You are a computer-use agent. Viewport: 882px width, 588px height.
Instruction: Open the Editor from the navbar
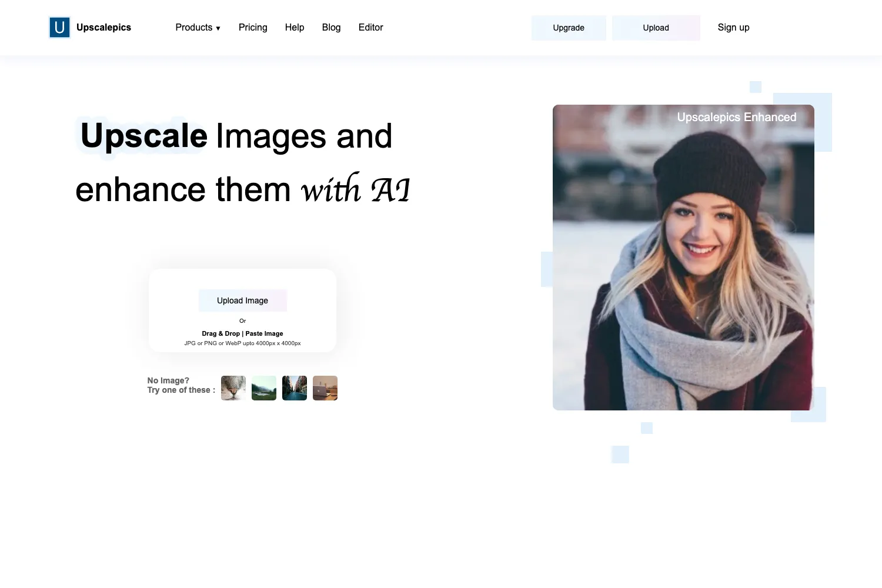[370, 28]
